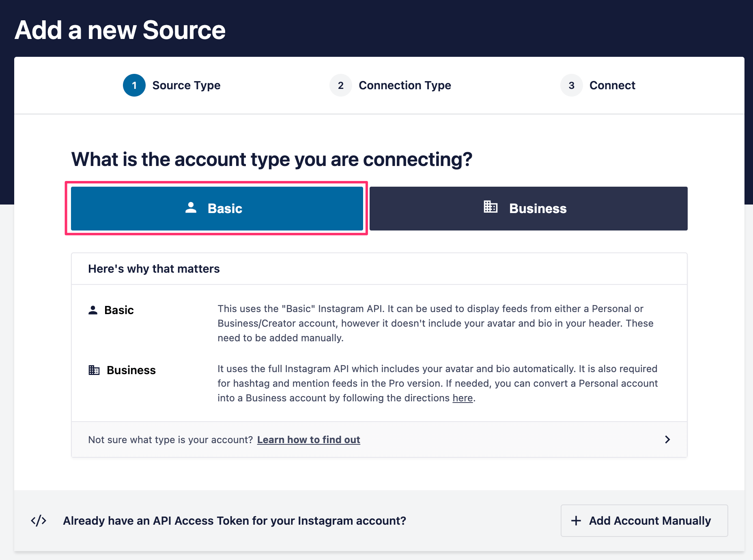Expand the account type help chevron

[x=667, y=439]
